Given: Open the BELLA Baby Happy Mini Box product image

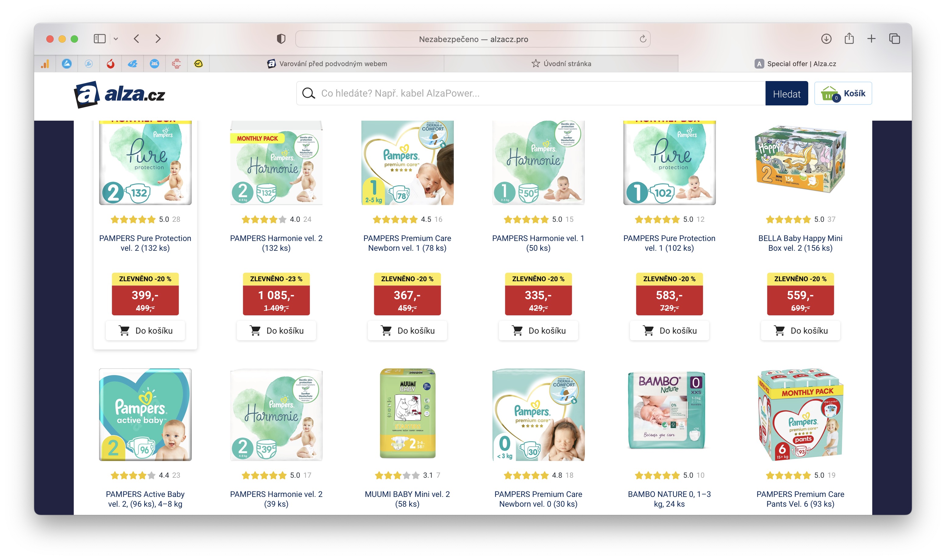Looking at the screenshot, I should [800, 163].
